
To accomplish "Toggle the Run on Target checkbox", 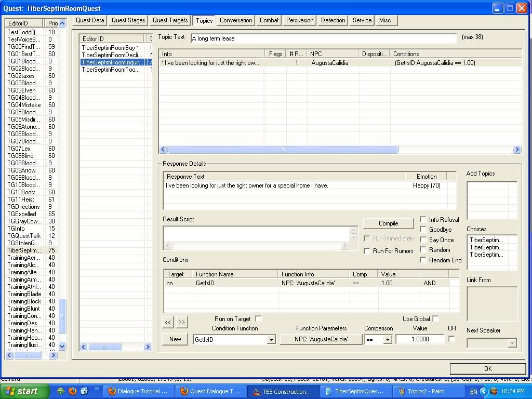I will (258, 318).
